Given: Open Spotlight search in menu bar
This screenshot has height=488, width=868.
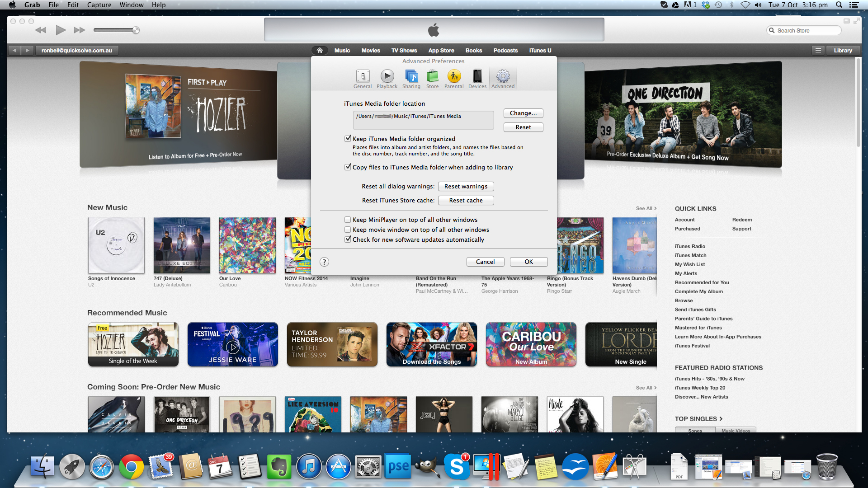Looking at the screenshot, I should [839, 5].
